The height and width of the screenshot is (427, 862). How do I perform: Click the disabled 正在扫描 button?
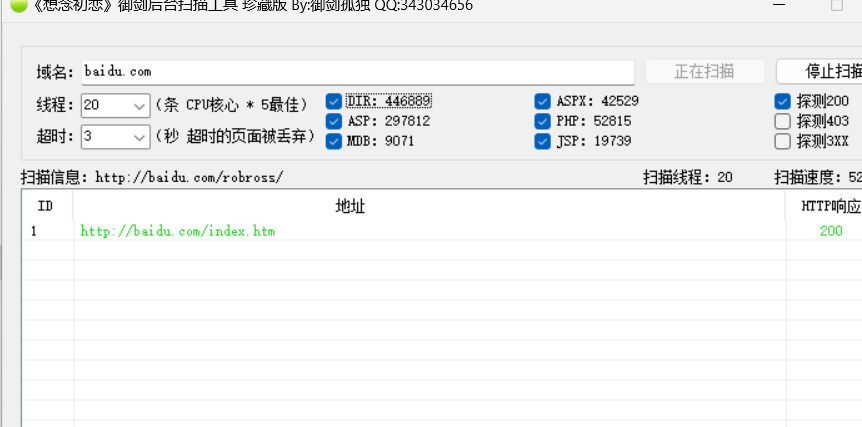[705, 71]
